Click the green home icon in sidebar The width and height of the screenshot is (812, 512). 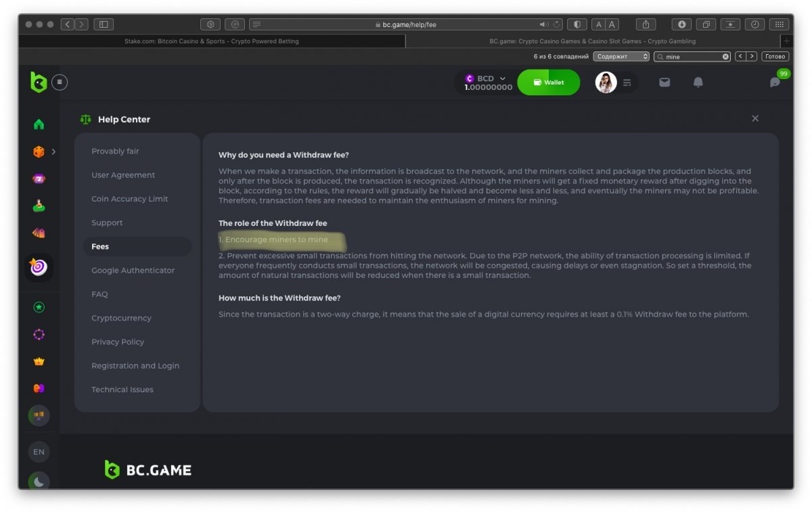[39, 124]
